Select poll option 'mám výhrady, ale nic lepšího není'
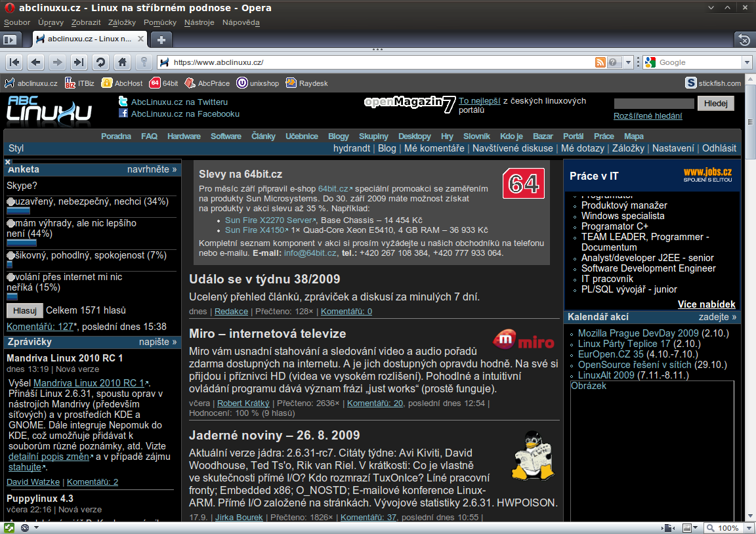The height and width of the screenshot is (534, 756). coord(10,224)
